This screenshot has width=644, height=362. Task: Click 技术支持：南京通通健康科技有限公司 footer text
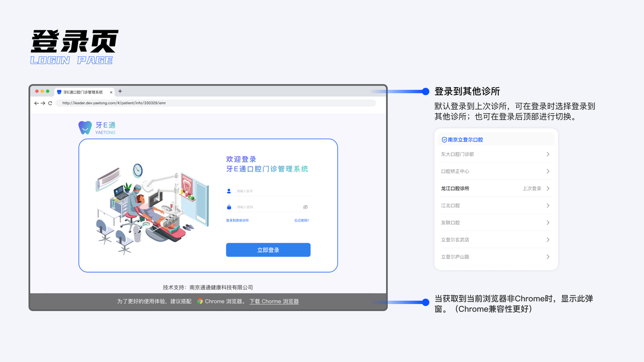tap(208, 288)
